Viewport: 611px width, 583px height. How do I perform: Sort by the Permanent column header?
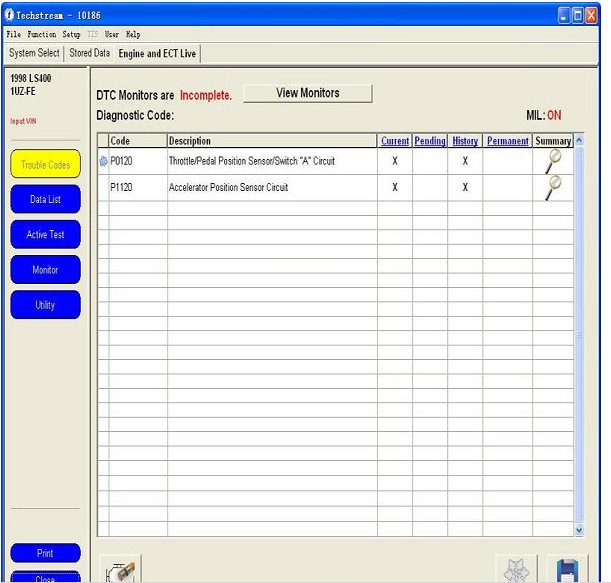coord(507,141)
